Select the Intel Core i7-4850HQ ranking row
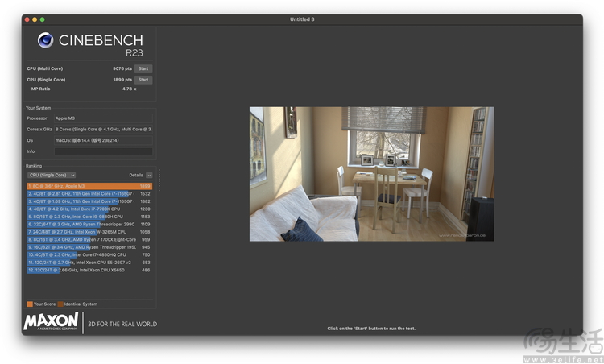The image size is (604, 364). 89,255
